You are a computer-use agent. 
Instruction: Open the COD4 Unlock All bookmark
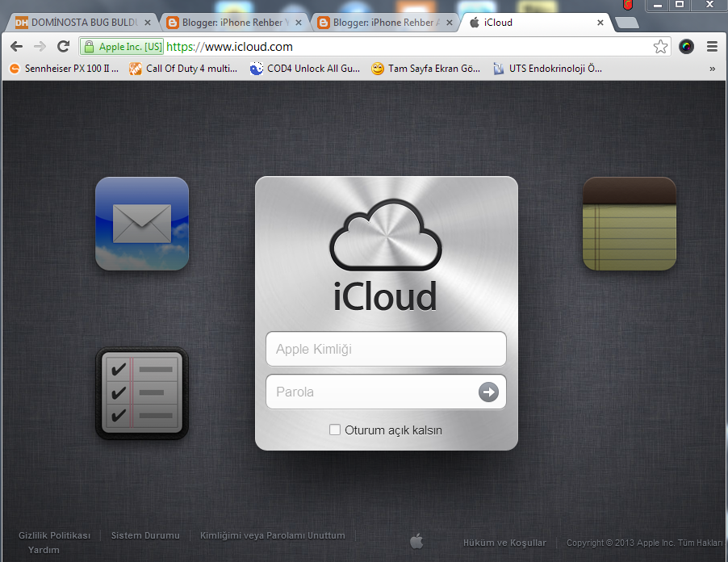[x=304, y=69]
